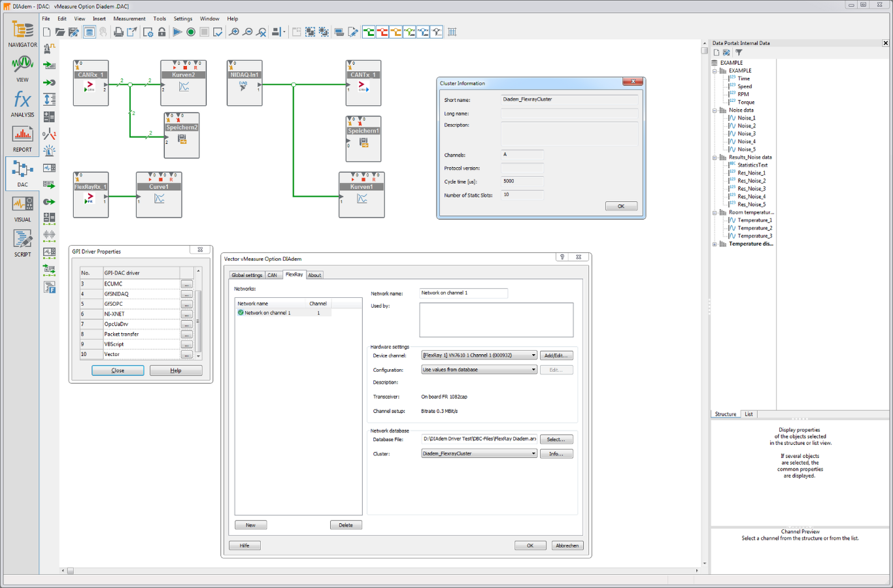
Task: Click the Short name field
Action: (569, 100)
